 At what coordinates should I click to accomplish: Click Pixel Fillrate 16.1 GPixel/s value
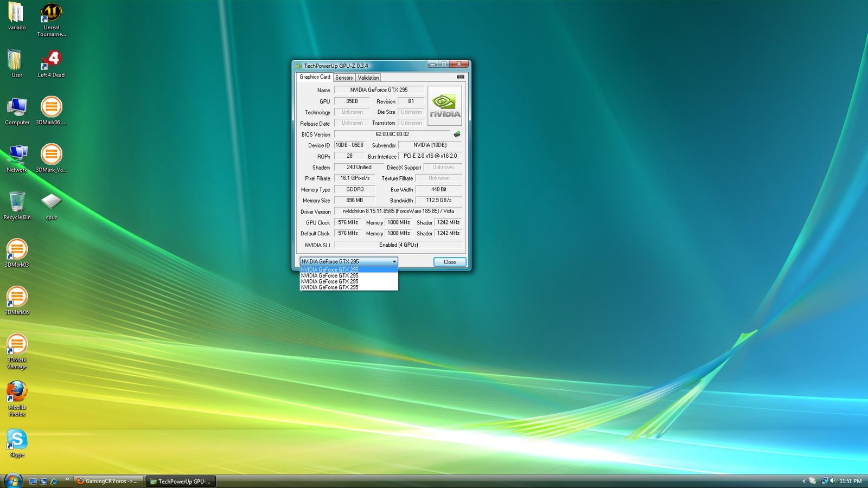355,178
